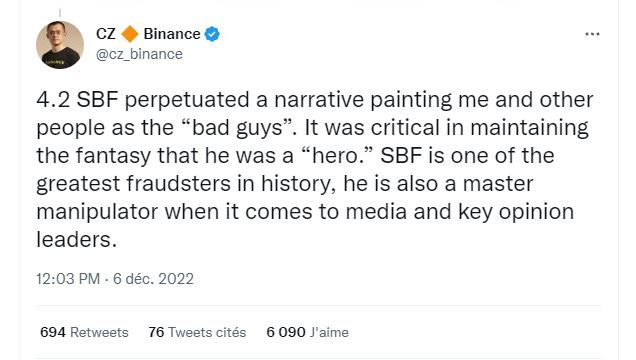
Task: Open CZ's round profile avatar photo
Action: (60, 45)
